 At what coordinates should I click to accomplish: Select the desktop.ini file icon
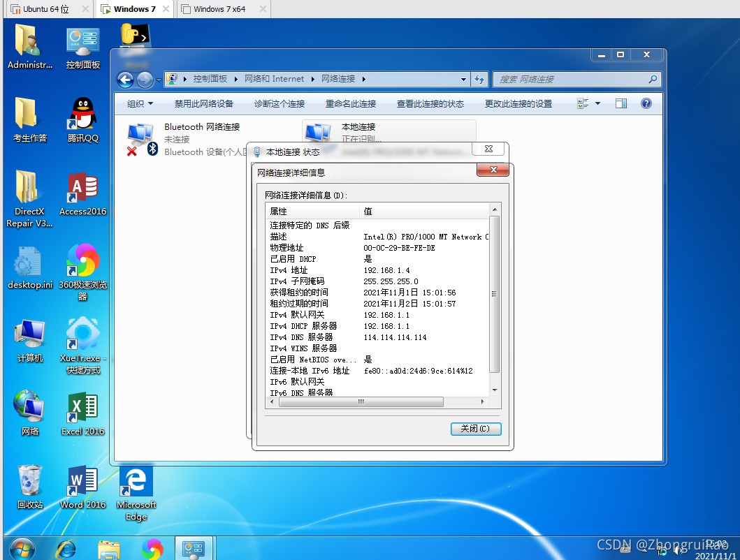tap(30, 267)
